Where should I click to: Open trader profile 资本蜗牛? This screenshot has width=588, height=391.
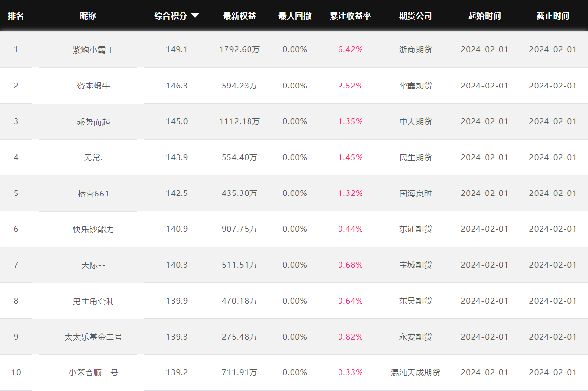coord(93,86)
